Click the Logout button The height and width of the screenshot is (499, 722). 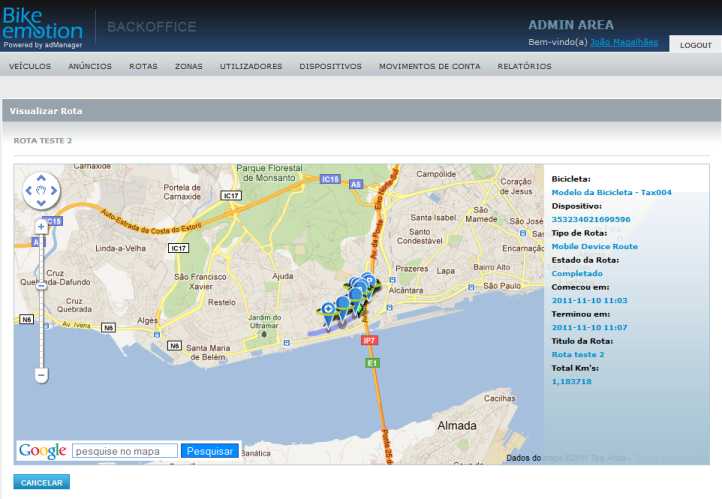click(695, 45)
